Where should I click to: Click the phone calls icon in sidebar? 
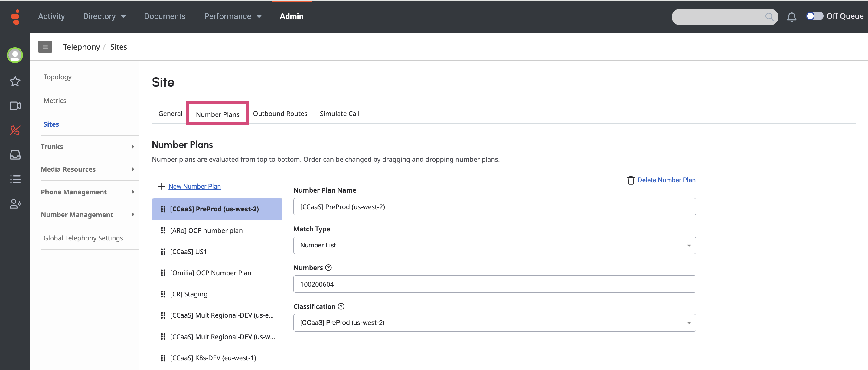pos(15,130)
